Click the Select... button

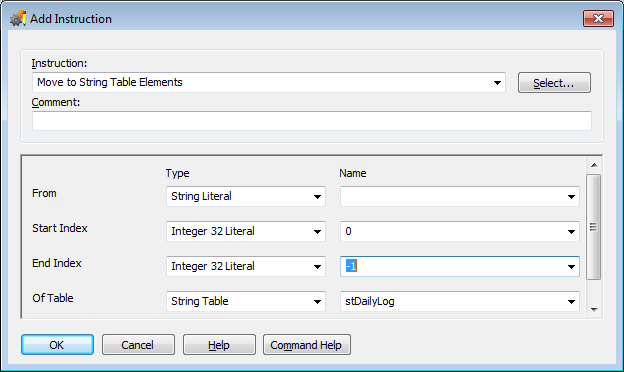pyautogui.click(x=554, y=83)
